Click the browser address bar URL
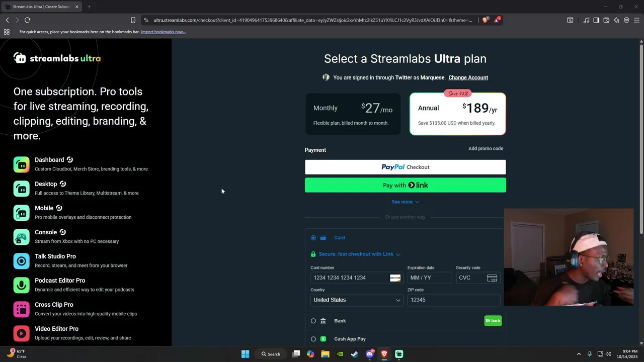Screen dimensions: 644x362 click(312, 20)
